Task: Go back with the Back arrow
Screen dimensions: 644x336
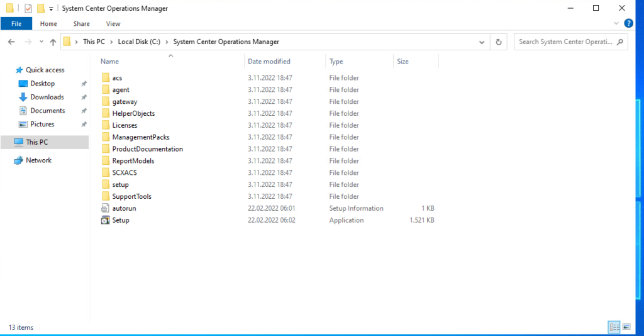Action: [11, 42]
